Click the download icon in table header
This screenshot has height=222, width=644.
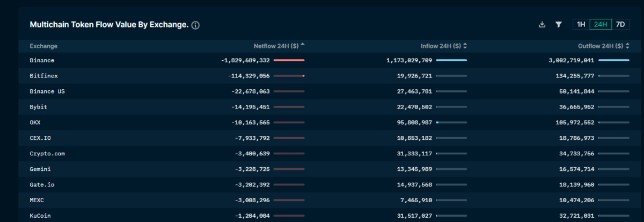542,24
